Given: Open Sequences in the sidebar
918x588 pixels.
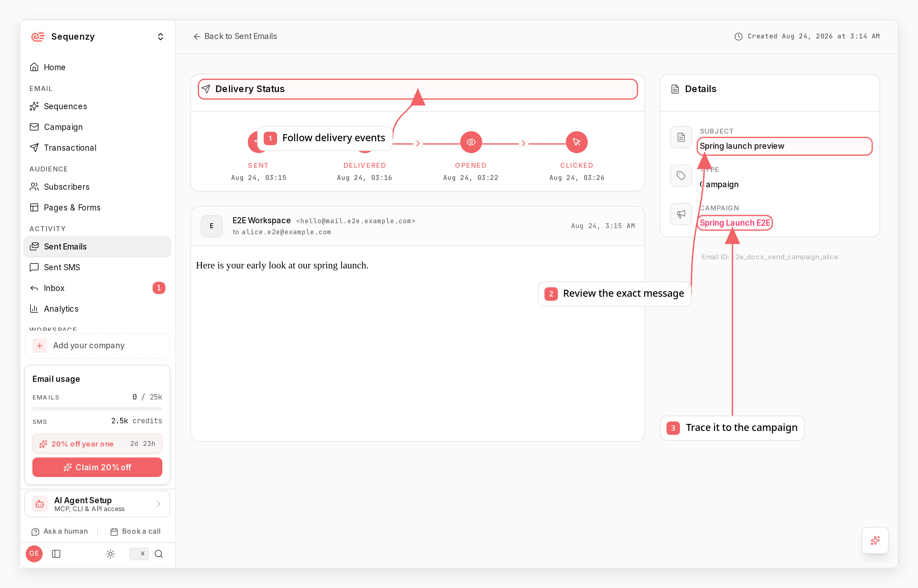Looking at the screenshot, I should pos(97,106).
